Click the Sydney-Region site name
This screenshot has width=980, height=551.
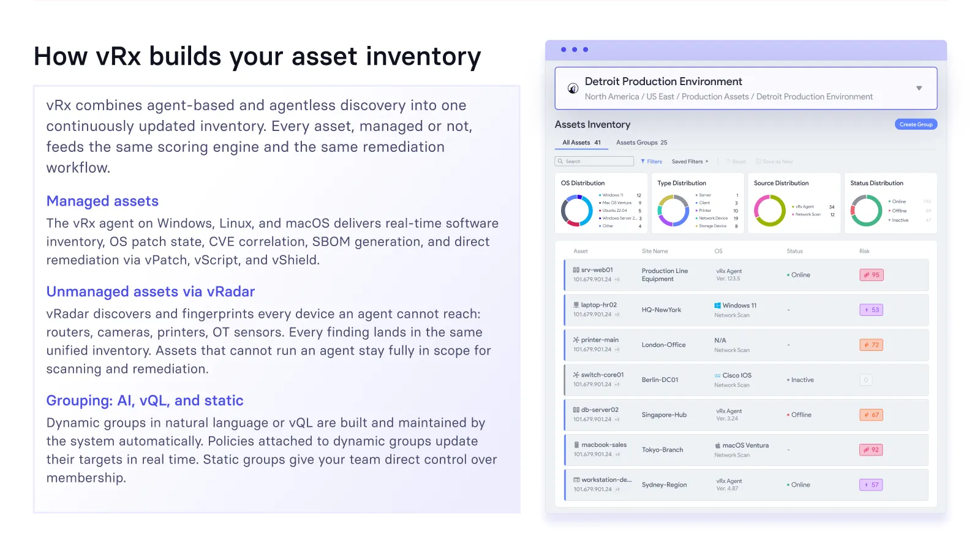(664, 485)
